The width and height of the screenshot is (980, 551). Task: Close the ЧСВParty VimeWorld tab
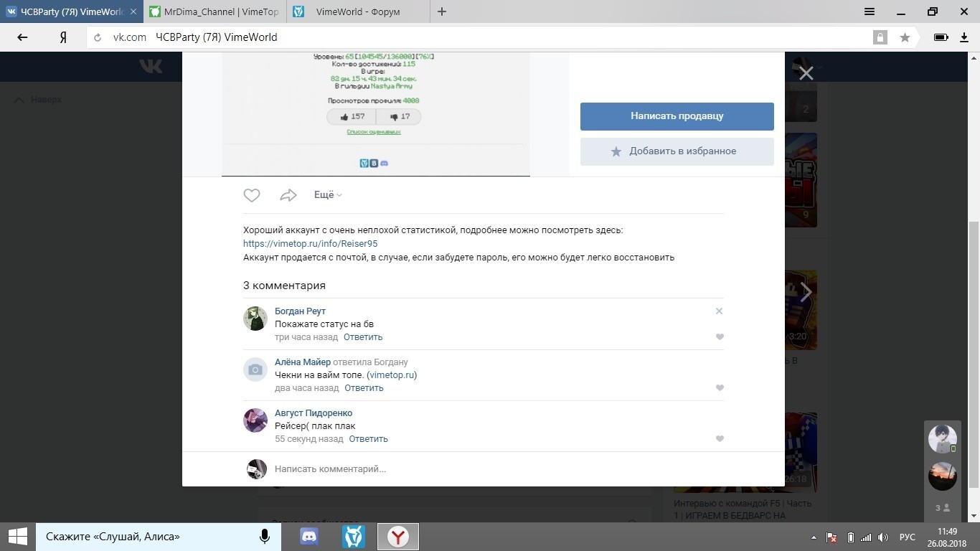point(133,11)
